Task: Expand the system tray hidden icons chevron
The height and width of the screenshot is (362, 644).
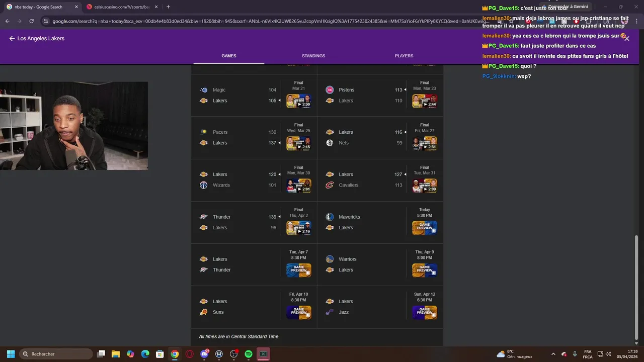Action: click(x=553, y=354)
